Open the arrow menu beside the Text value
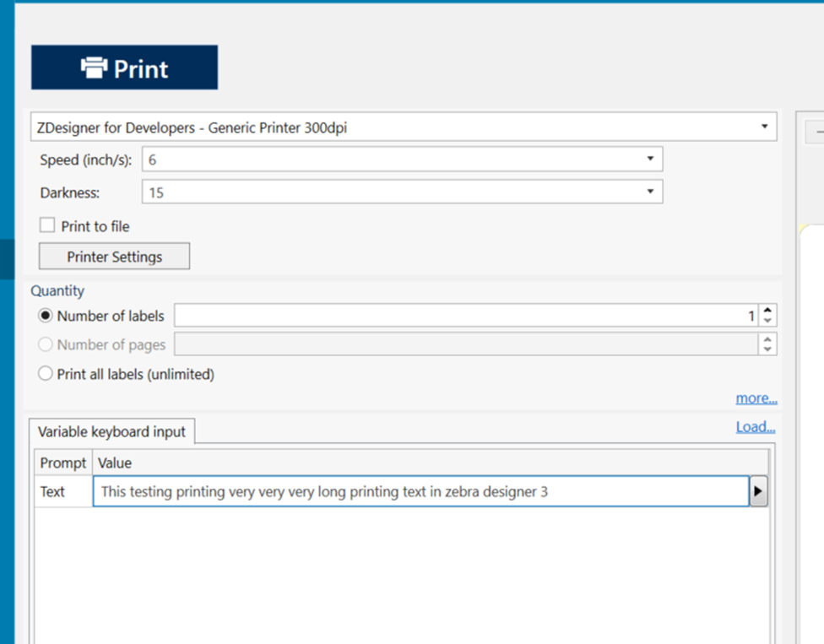The height and width of the screenshot is (644, 824). [x=758, y=491]
